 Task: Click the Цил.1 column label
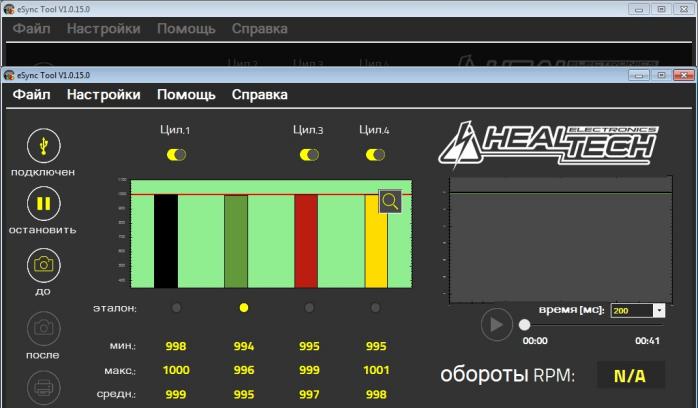[x=175, y=130]
